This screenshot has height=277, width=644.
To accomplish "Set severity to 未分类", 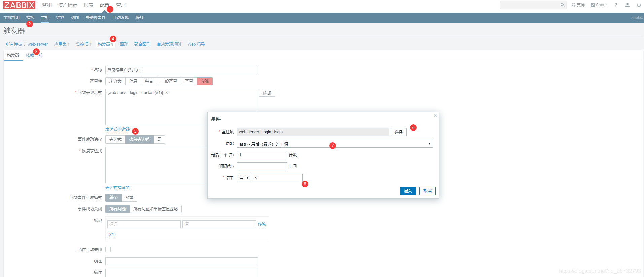I will pyautogui.click(x=115, y=81).
